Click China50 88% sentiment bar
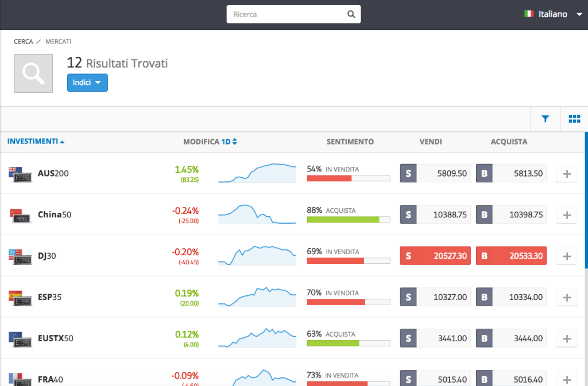Viewport: 588px width, 386px height. point(349,220)
